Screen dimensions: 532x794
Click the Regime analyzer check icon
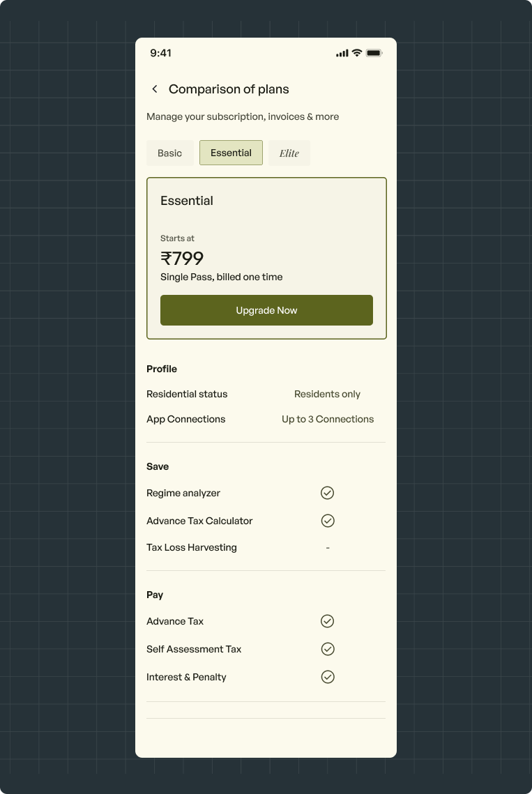pyautogui.click(x=327, y=493)
